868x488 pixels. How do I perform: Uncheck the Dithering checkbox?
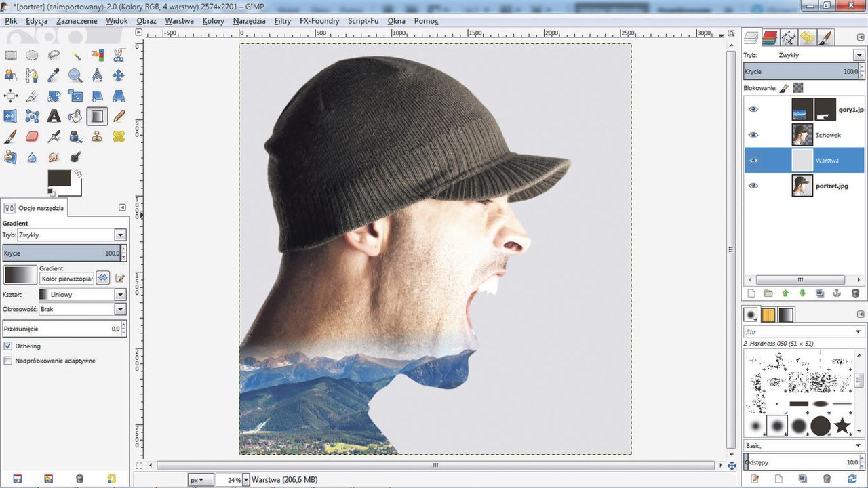[8, 346]
